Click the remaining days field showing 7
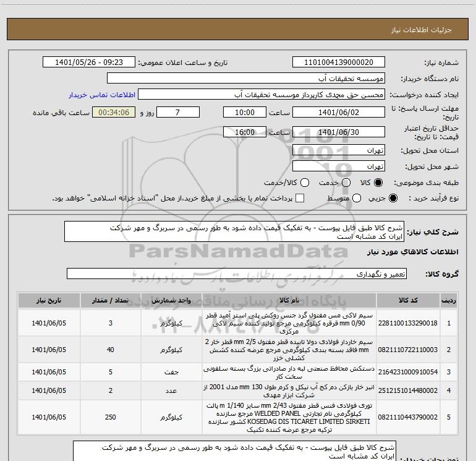 click(x=178, y=112)
